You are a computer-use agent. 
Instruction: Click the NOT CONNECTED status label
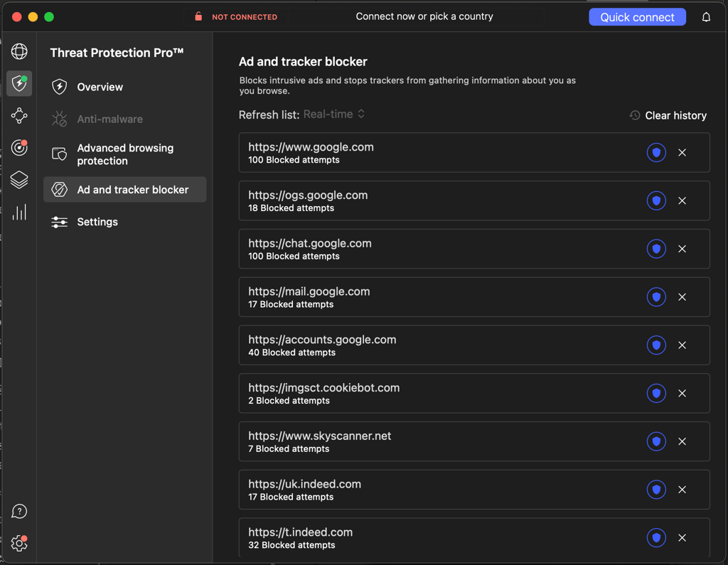click(x=245, y=17)
